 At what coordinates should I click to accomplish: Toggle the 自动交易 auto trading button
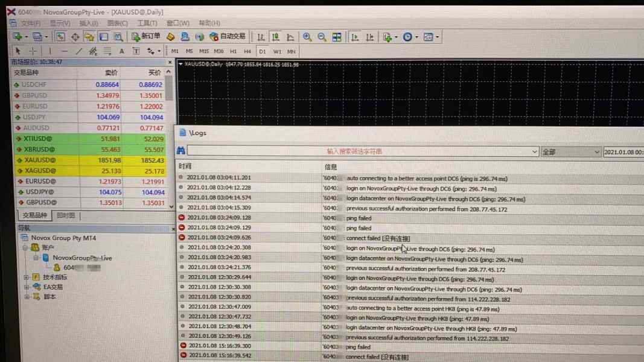pos(228,36)
